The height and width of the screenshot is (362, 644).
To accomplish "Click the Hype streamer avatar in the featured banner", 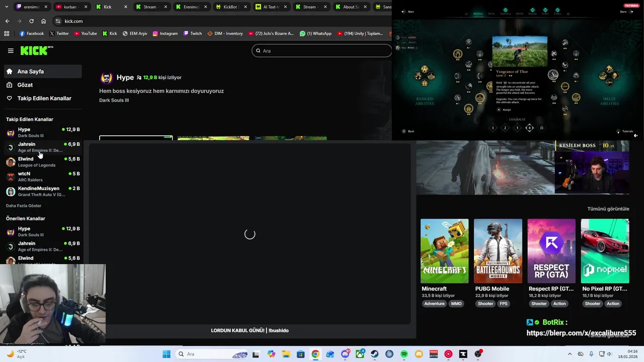I will [106, 77].
